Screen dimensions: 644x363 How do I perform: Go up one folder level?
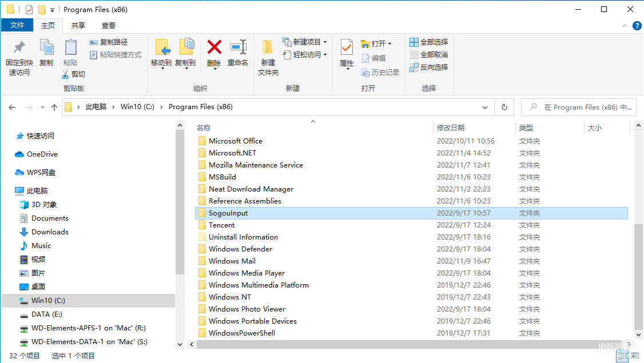click(x=54, y=107)
